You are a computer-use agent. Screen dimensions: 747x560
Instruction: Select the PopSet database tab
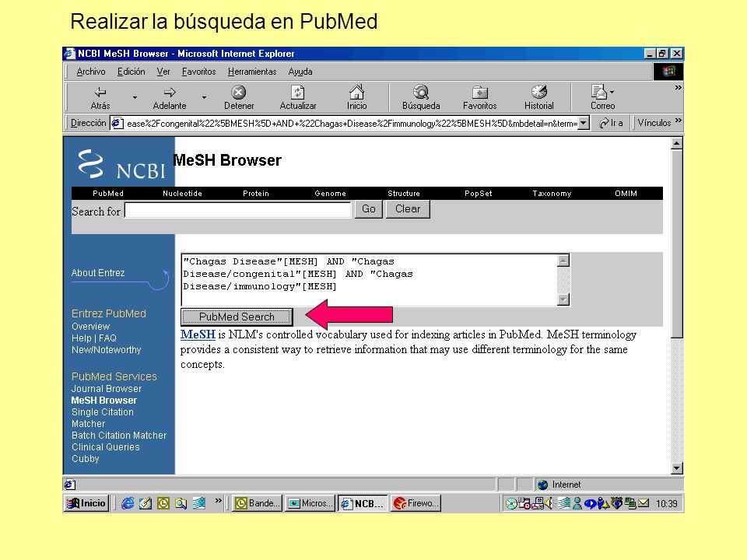(x=479, y=194)
